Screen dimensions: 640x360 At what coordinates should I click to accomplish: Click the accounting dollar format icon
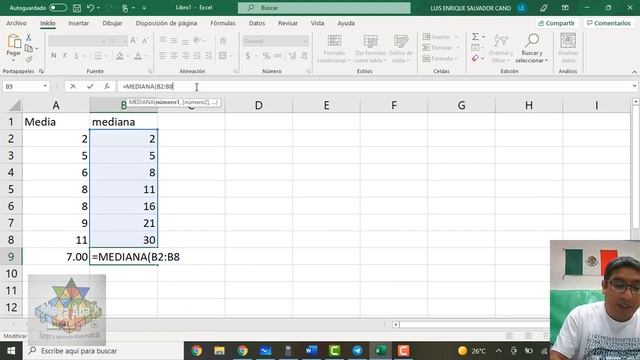248,56
